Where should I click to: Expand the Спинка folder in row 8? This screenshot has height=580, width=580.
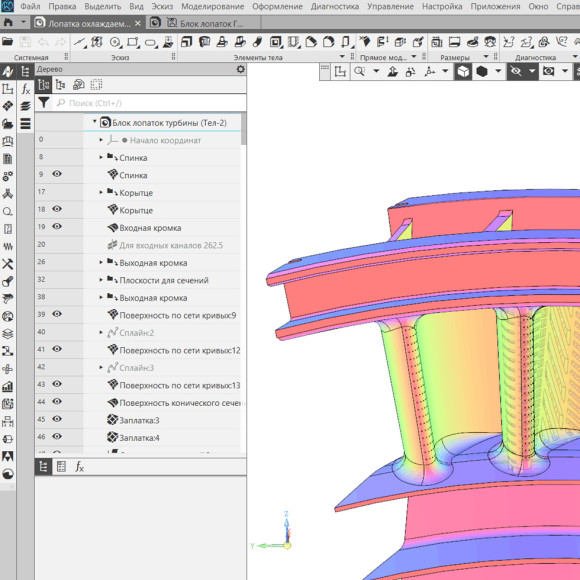coord(101,157)
